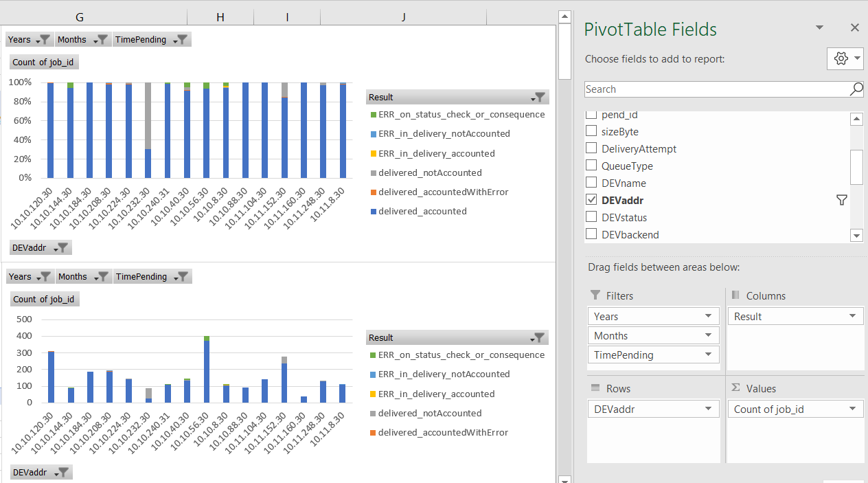Screen dimensions: 868x483
Task: Close the PivotTable Fields pane
Action: (854, 27)
